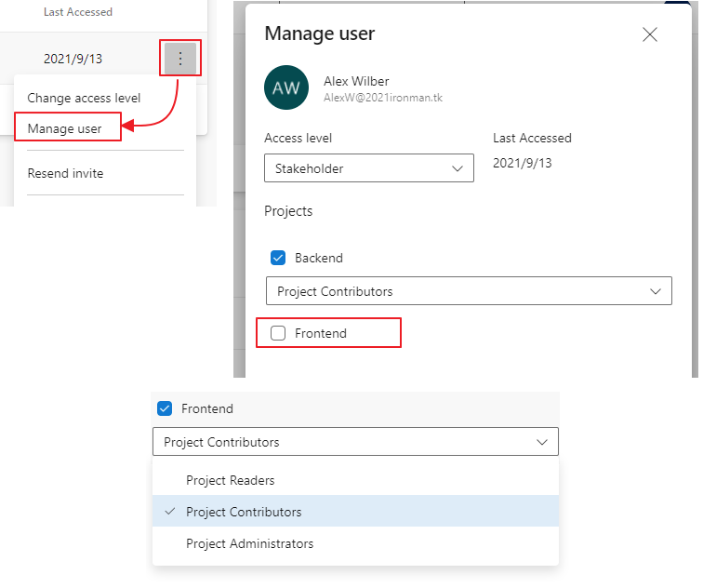The height and width of the screenshot is (588, 703).
Task: Uncheck the checked Frontend checkbox
Action: 165,408
